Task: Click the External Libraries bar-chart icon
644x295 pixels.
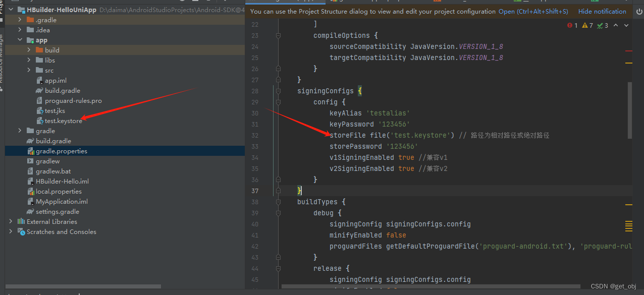Action: [21, 221]
